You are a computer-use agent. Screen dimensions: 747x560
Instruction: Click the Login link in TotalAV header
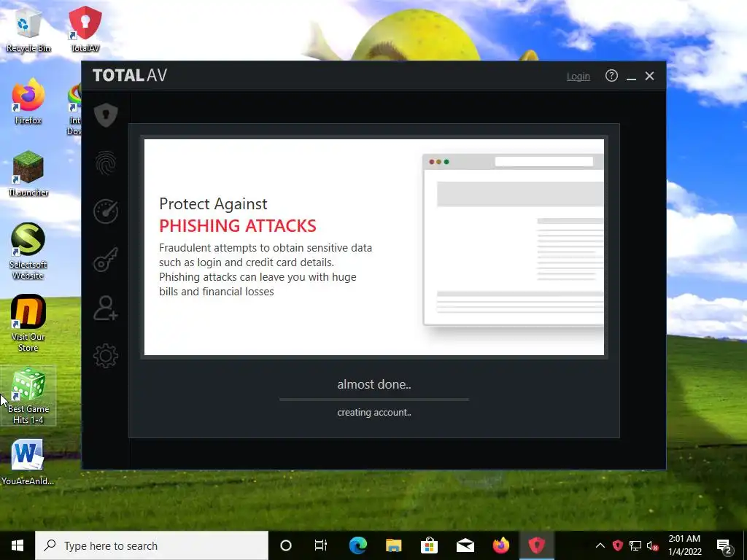coord(578,76)
